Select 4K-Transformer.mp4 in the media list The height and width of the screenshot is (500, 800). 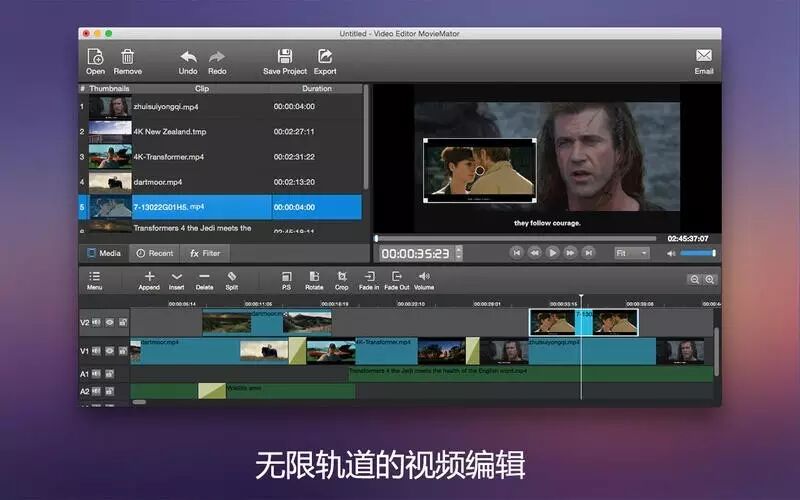220,157
